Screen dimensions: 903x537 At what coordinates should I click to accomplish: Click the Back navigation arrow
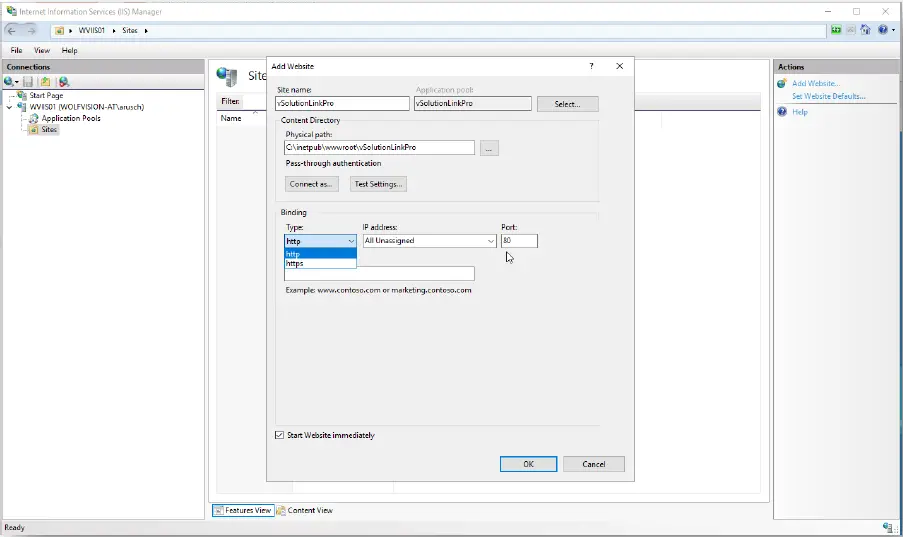pos(13,30)
